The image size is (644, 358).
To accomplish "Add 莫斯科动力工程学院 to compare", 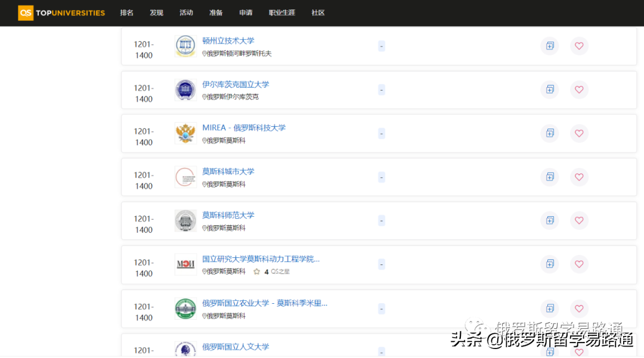I will click(x=550, y=264).
